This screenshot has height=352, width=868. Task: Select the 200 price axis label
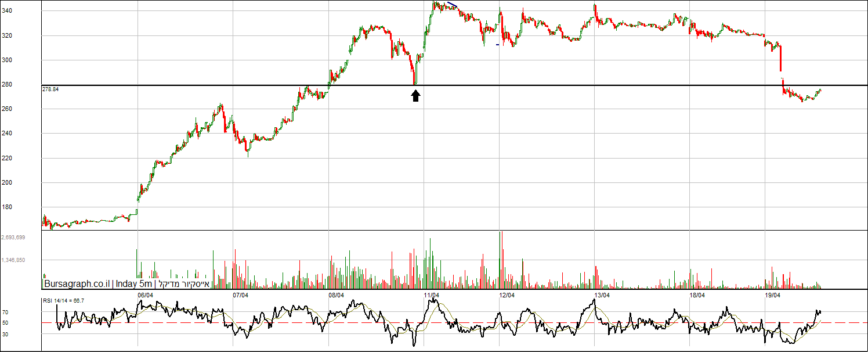point(6,182)
